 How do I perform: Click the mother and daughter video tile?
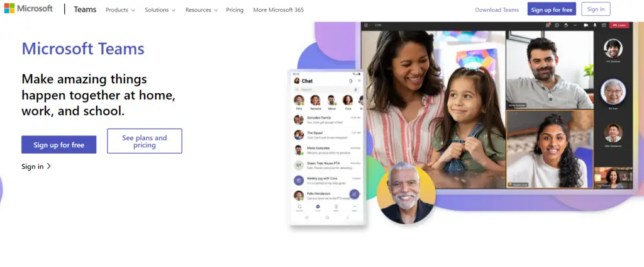pos(433,110)
